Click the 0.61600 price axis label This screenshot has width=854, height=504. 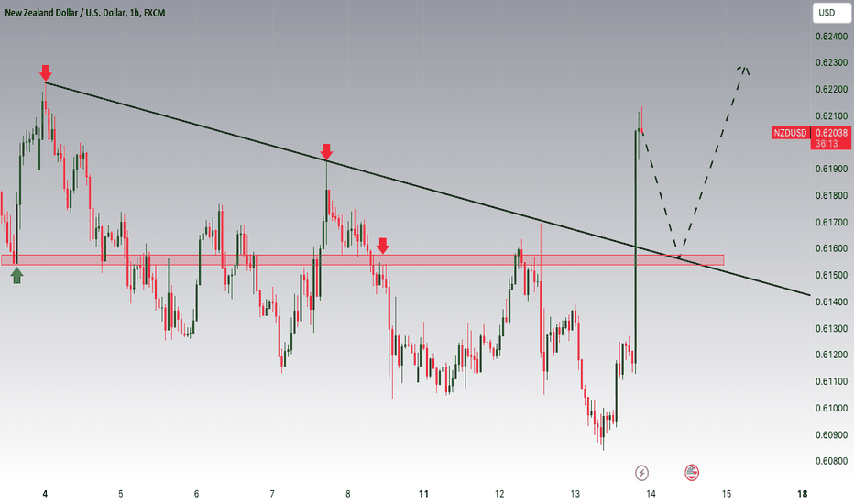click(x=832, y=248)
